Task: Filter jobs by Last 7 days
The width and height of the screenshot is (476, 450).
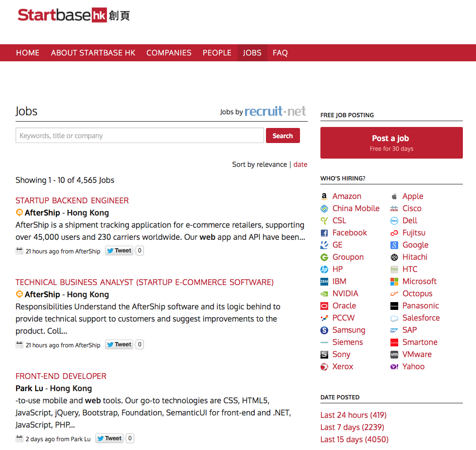Action: 352,427
